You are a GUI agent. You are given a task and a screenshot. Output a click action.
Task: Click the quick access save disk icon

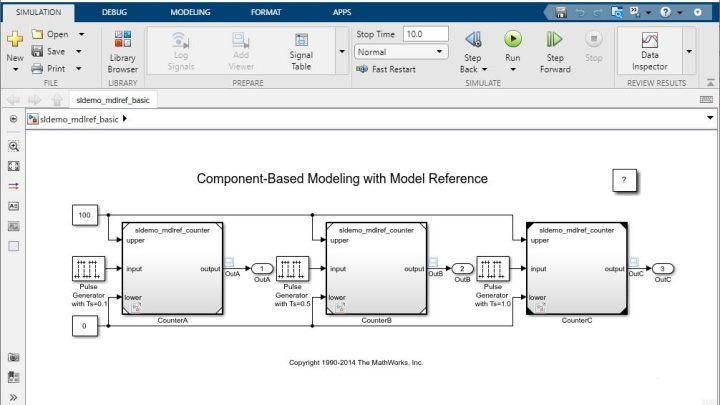(x=561, y=12)
